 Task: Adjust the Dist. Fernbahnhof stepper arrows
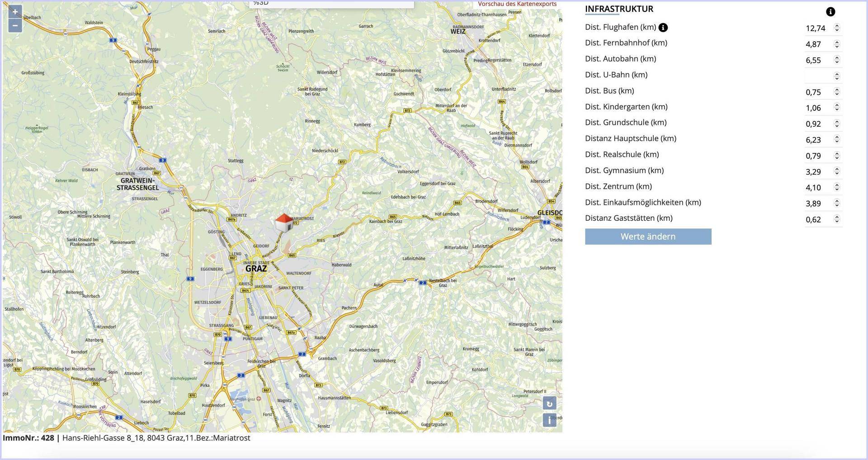[x=837, y=44]
